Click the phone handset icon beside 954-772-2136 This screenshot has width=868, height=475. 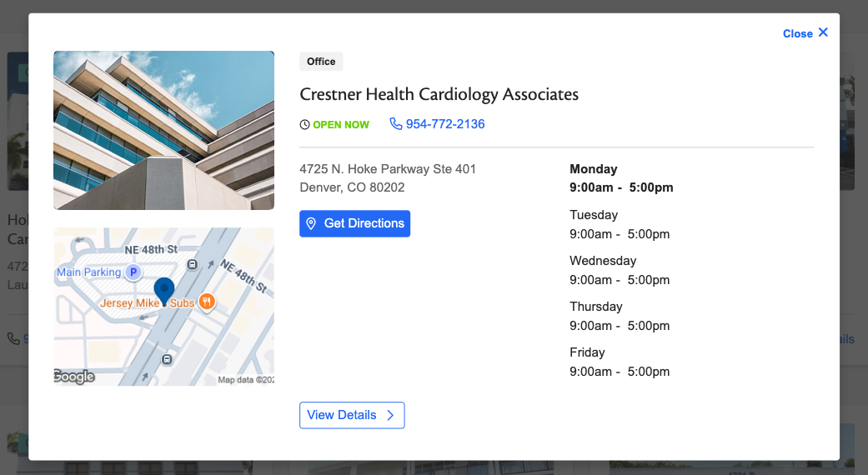(396, 123)
